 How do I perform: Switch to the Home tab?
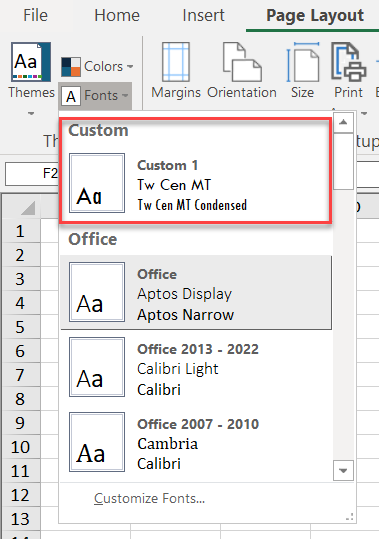click(117, 15)
